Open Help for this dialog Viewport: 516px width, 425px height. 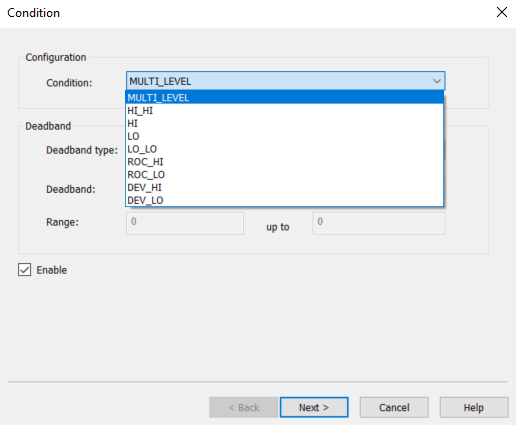(474, 407)
